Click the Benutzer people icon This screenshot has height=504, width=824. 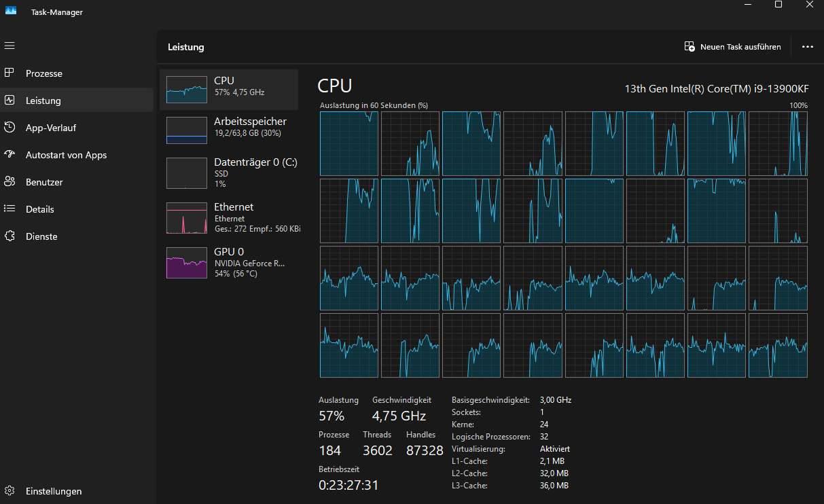pos(10,181)
